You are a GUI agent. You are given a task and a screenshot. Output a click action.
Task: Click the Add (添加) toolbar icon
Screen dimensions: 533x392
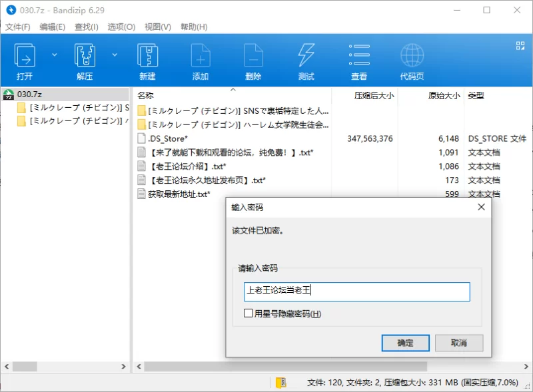pyautogui.click(x=201, y=61)
